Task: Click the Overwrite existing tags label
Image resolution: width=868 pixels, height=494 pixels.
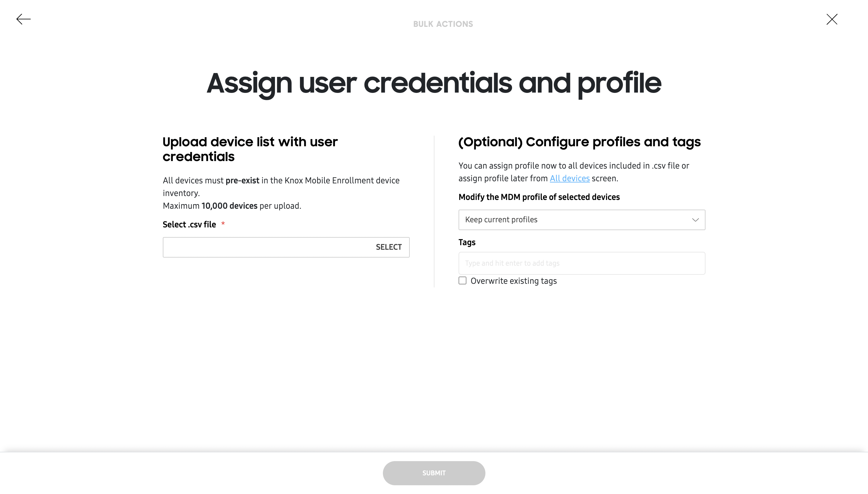Action: (x=513, y=281)
